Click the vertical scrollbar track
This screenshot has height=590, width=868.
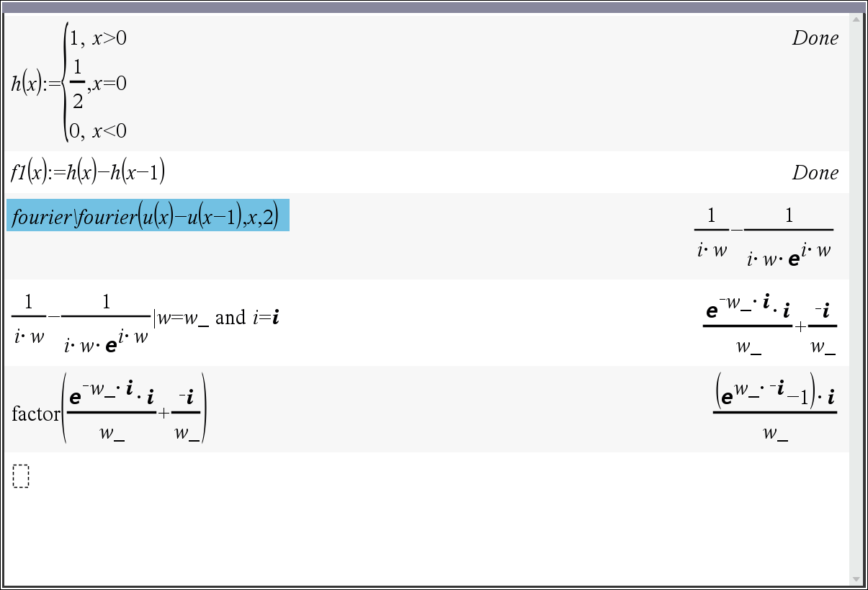[856, 288]
